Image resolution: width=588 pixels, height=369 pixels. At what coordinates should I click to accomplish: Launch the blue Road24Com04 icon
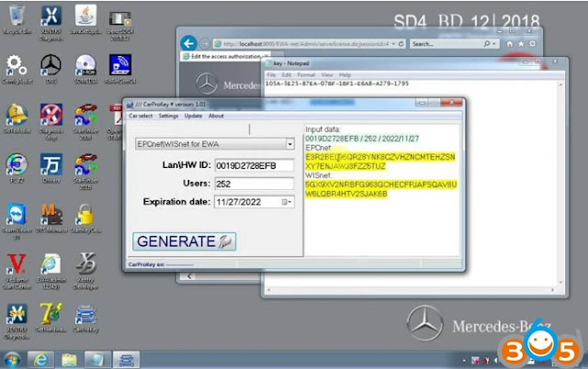tap(120, 70)
